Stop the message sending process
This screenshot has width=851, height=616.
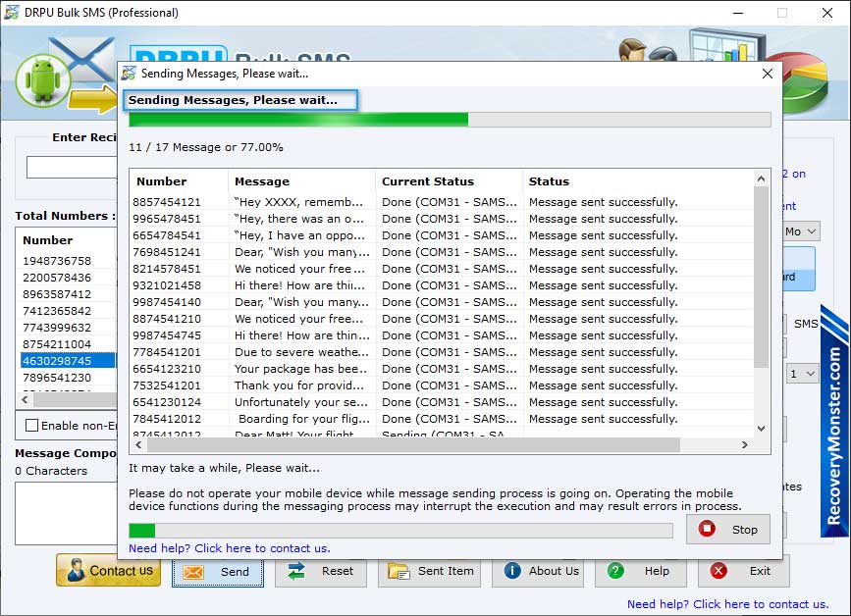pyautogui.click(x=727, y=530)
